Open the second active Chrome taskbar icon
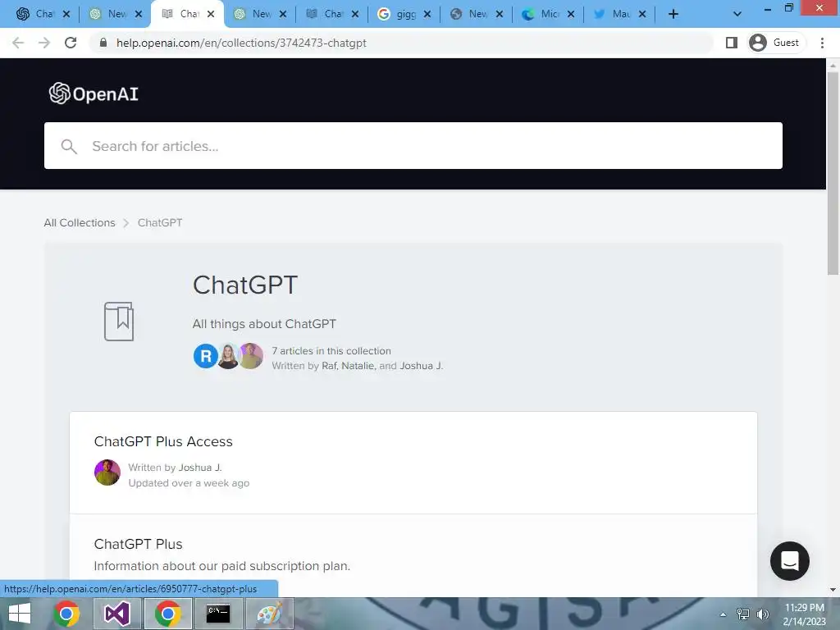This screenshot has height=630, width=840. click(167, 614)
